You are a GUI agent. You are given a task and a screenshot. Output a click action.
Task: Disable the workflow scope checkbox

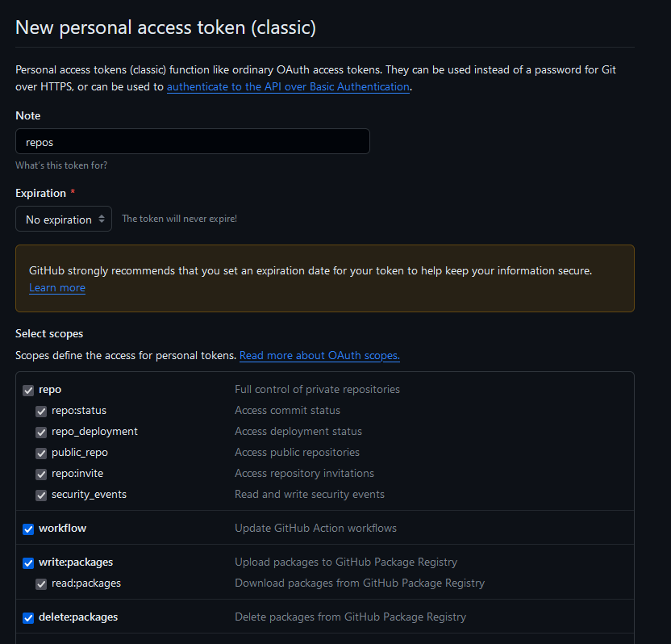tap(28, 529)
